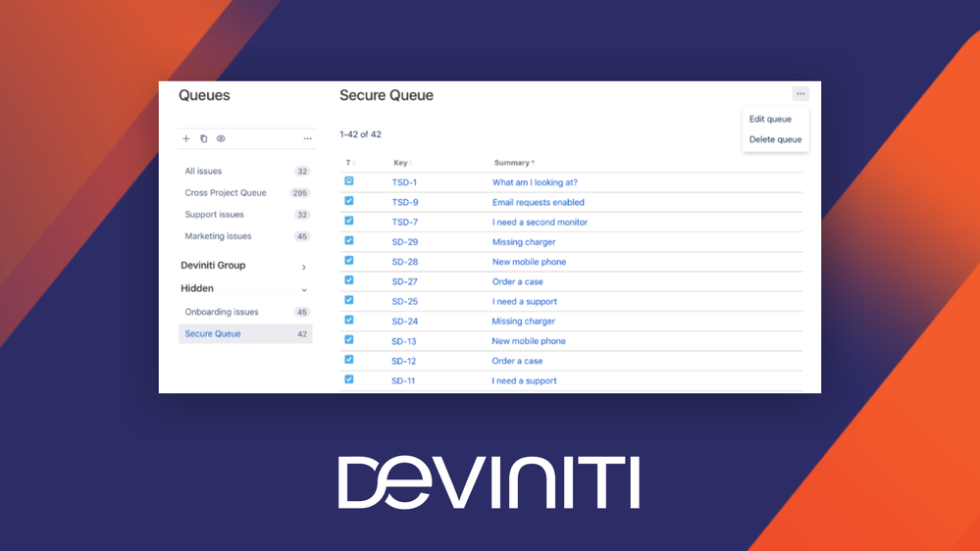This screenshot has height=551, width=980.
Task: Open 'Missing charger' summary in SD-24 row
Action: 523,322
